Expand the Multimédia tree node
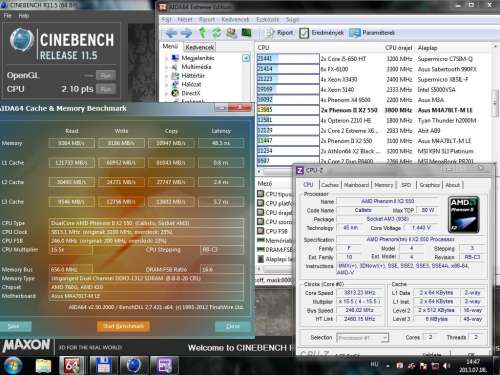Screen dimensions: 500x375 tap(166, 67)
